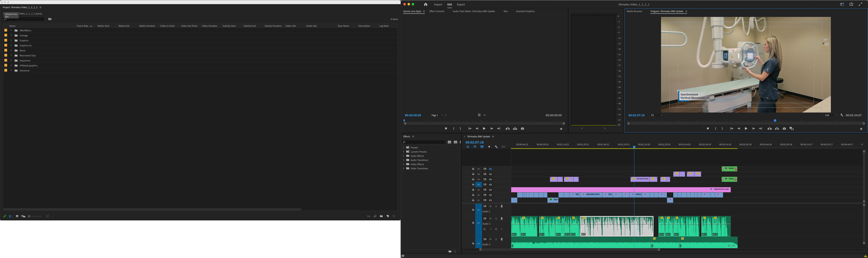868x258 pixels.
Task: Switch to the Effect Controls tab
Action: [x=437, y=11]
